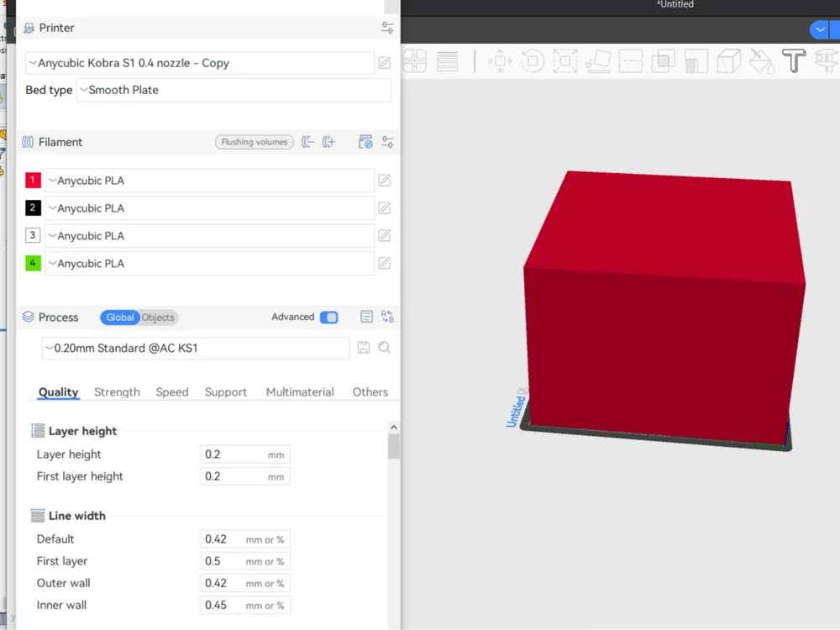This screenshot has height=630, width=840.
Task: Open printer settings icon in Printer header
Action: tap(387, 28)
